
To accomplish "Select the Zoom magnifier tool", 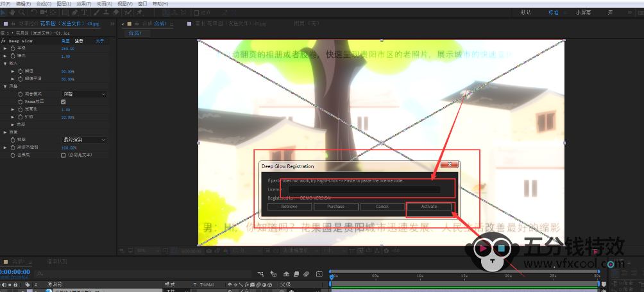I will (22, 13).
